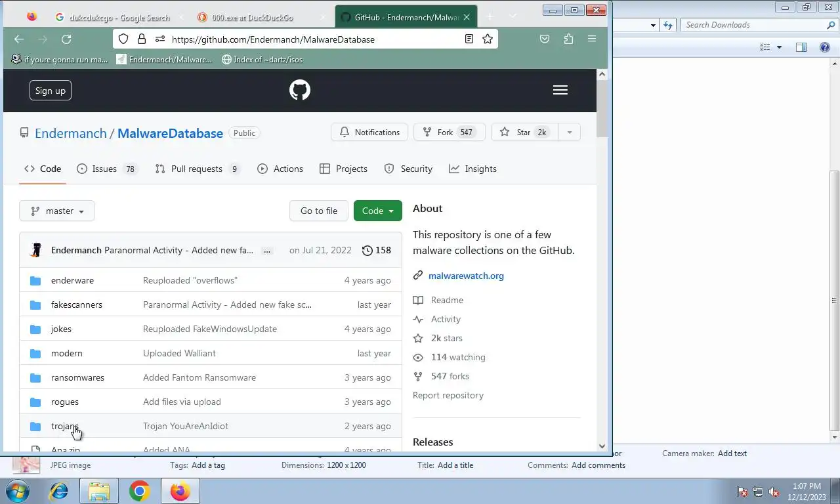Open the Security tab
840x504 pixels.
408,169
